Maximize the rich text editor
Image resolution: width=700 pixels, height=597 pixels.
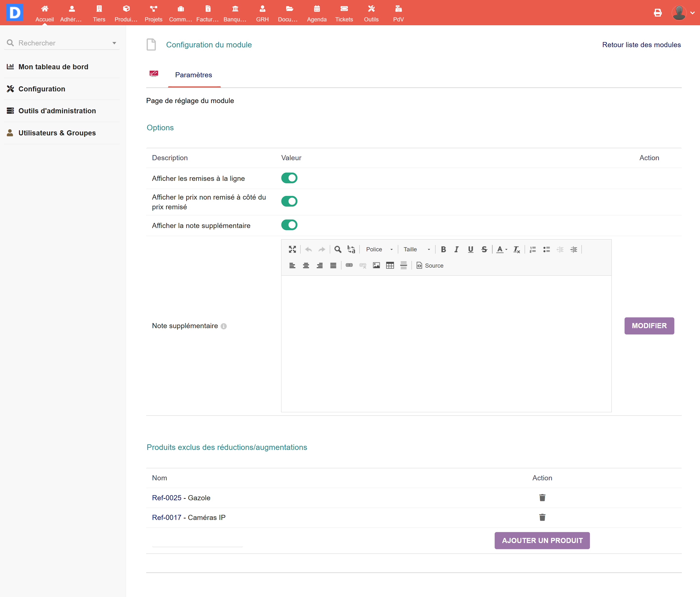tap(292, 249)
